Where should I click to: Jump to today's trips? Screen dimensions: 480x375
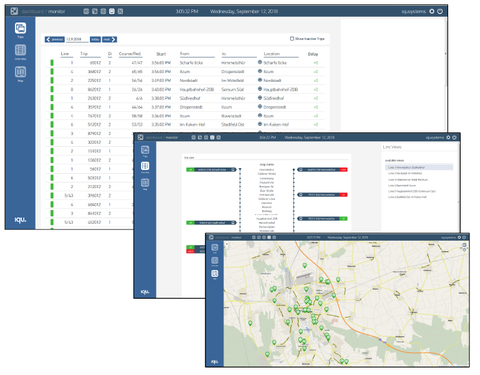95,39
